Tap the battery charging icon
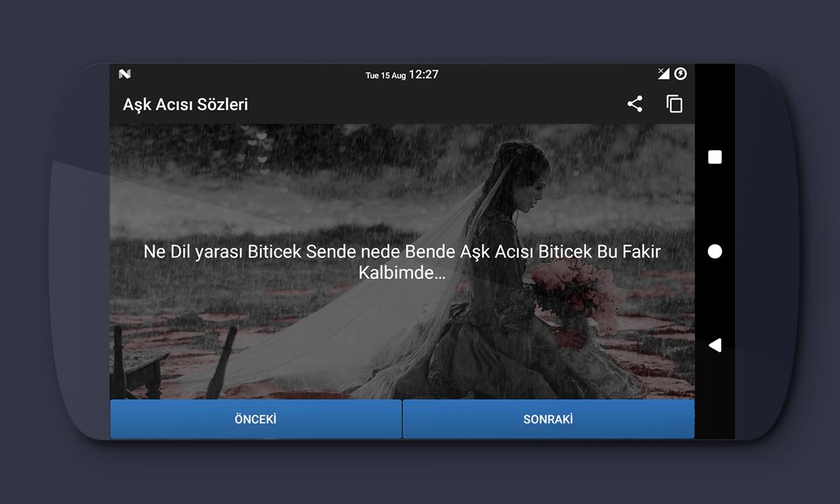Image resolution: width=840 pixels, height=504 pixels. [681, 73]
